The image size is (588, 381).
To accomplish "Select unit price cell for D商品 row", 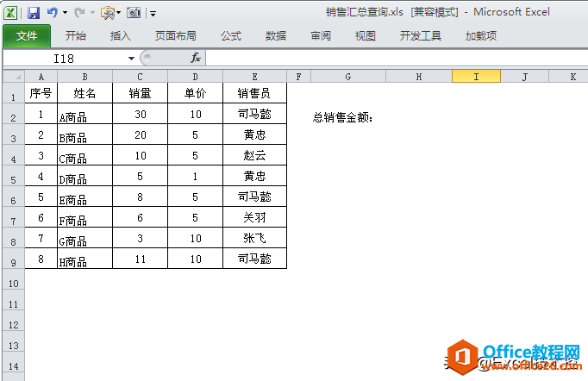I will tap(196, 176).
